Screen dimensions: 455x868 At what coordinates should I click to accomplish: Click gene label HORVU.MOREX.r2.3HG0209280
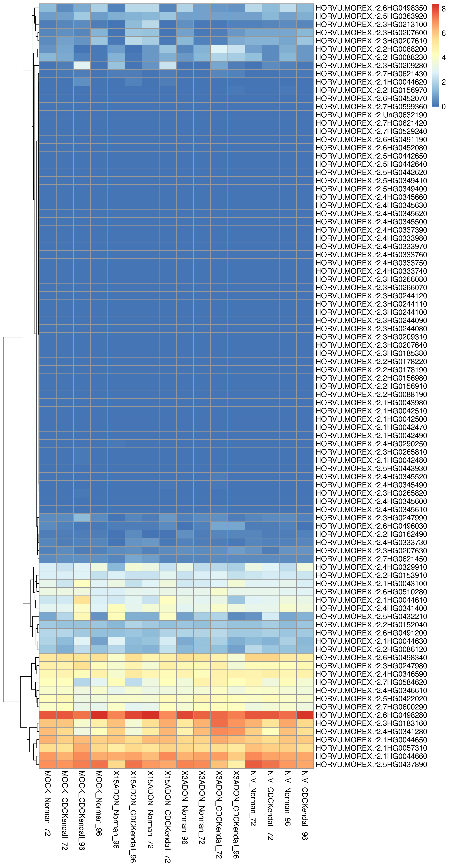pos(371,66)
